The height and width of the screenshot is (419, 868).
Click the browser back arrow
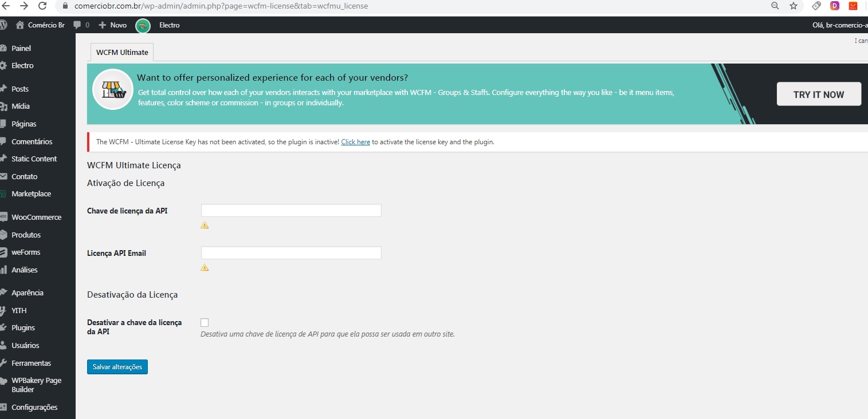click(x=6, y=6)
